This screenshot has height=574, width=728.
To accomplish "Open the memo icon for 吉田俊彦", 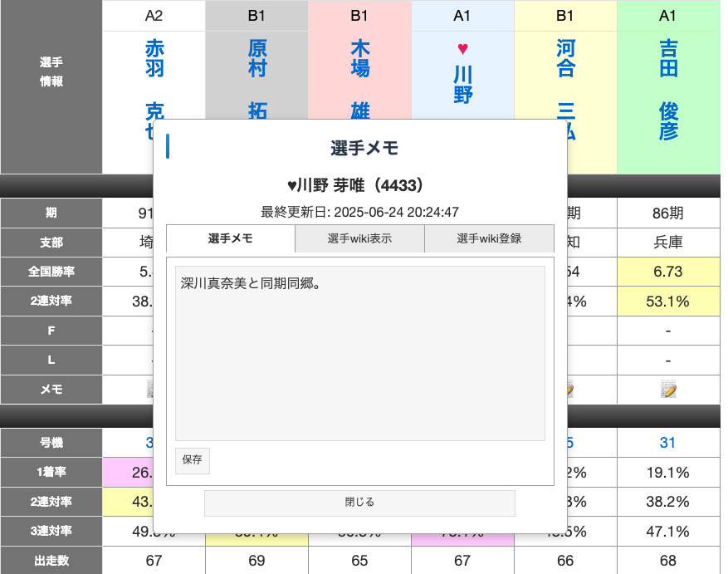I will pos(668,389).
